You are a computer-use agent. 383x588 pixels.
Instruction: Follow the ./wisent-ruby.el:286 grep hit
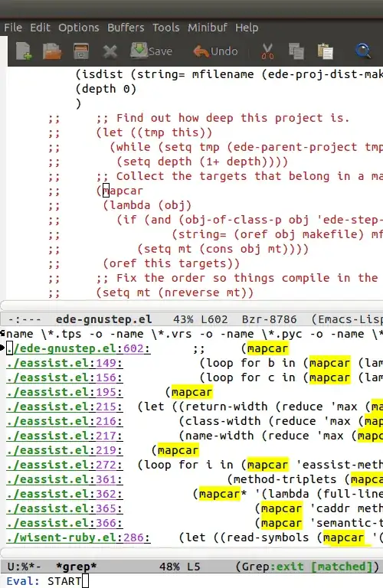pos(78,537)
